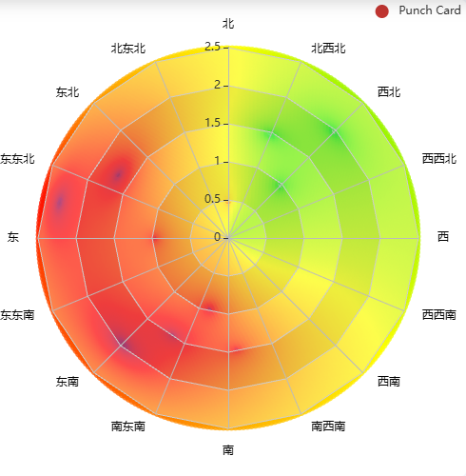466x476 pixels.
Task: Select the 东南 axis label
Action: (68, 382)
